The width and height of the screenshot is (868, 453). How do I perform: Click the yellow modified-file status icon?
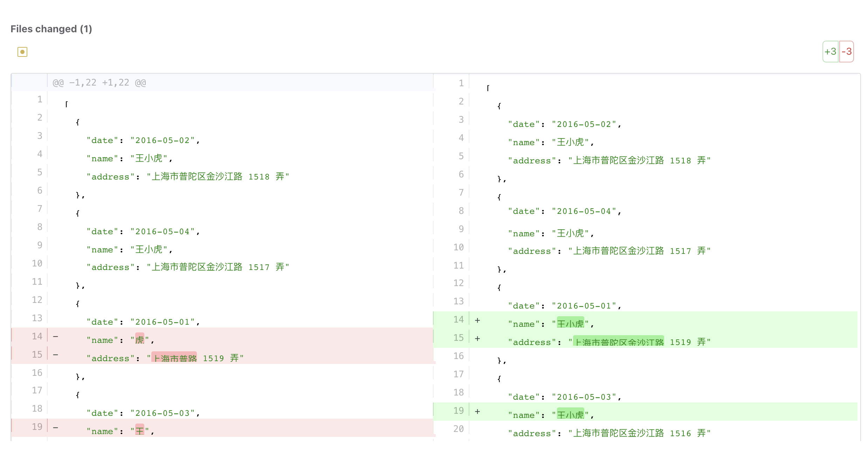[x=22, y=52]
